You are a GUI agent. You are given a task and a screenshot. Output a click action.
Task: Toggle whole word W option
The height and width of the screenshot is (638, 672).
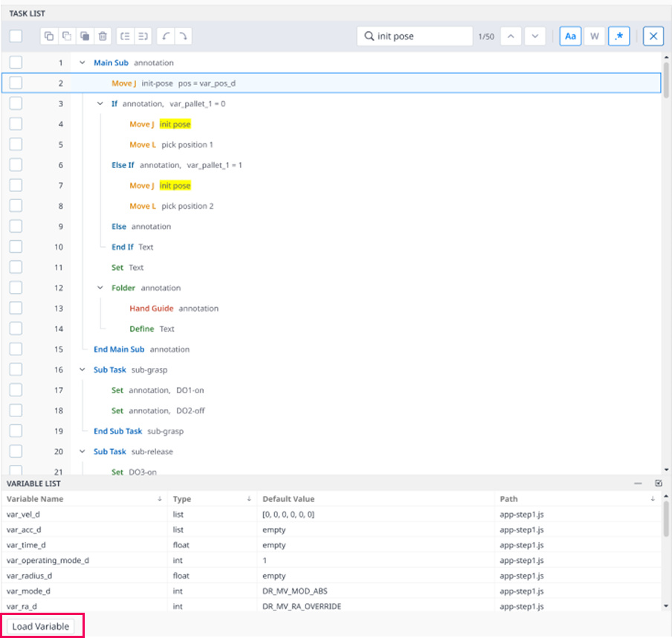595,36
